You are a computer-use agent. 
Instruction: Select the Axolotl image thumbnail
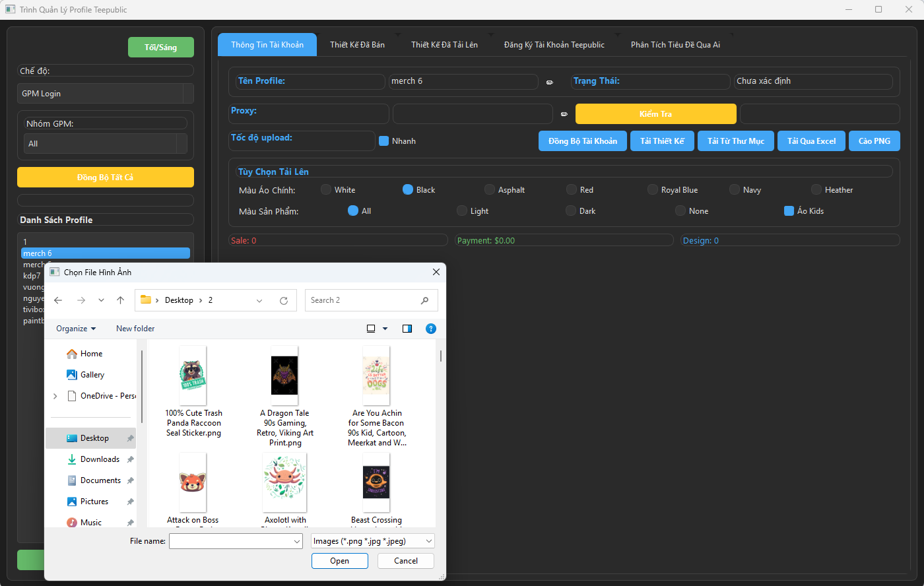click(x=284, y=482)
